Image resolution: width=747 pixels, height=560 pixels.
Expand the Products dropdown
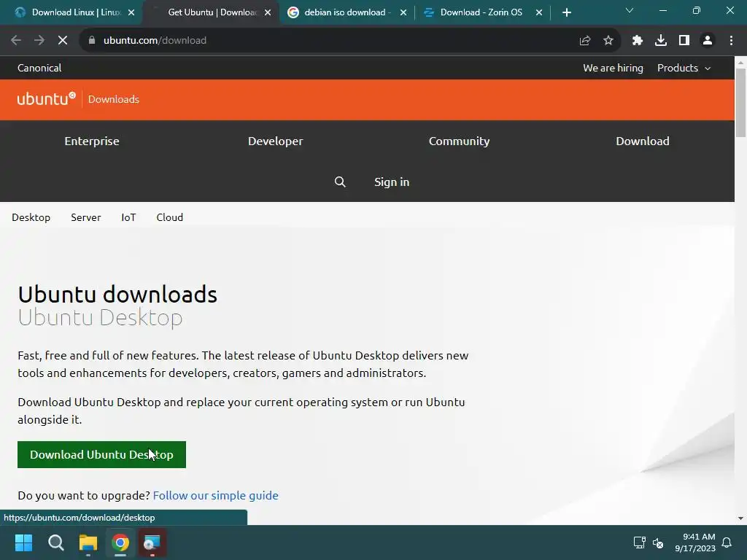click(x=684, y=68)
